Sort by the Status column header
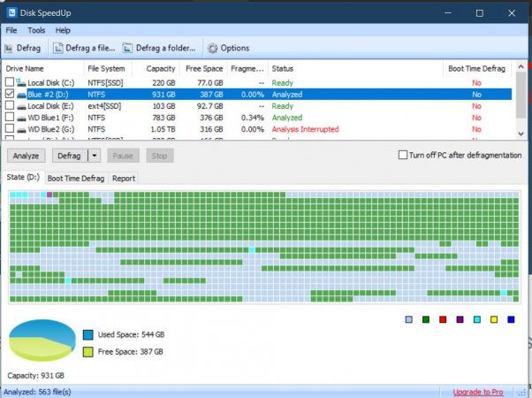 [x=355, y=69]
